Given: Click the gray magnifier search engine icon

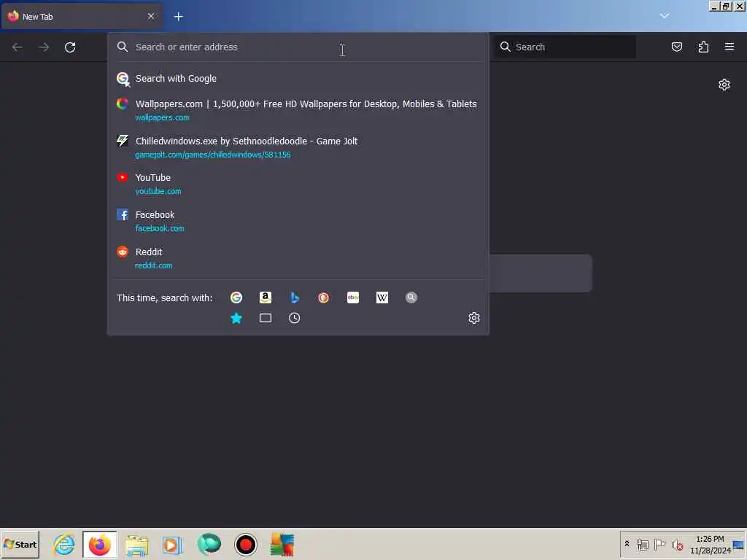Looking at the screenshot, I should tap(411, 297).
